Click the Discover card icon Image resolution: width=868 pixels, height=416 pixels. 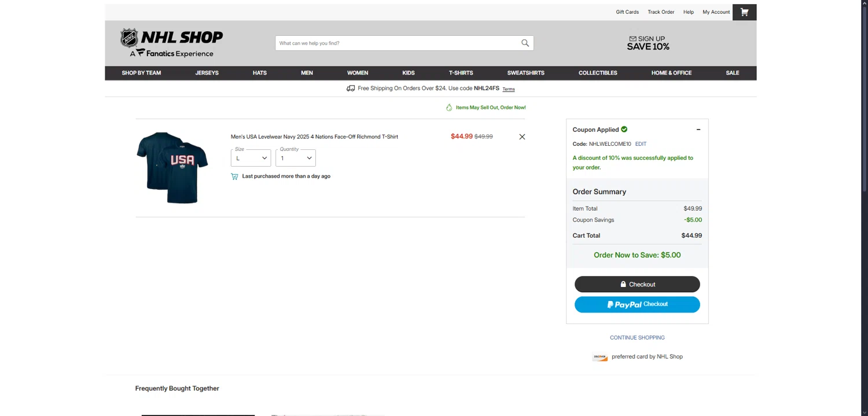600,357
